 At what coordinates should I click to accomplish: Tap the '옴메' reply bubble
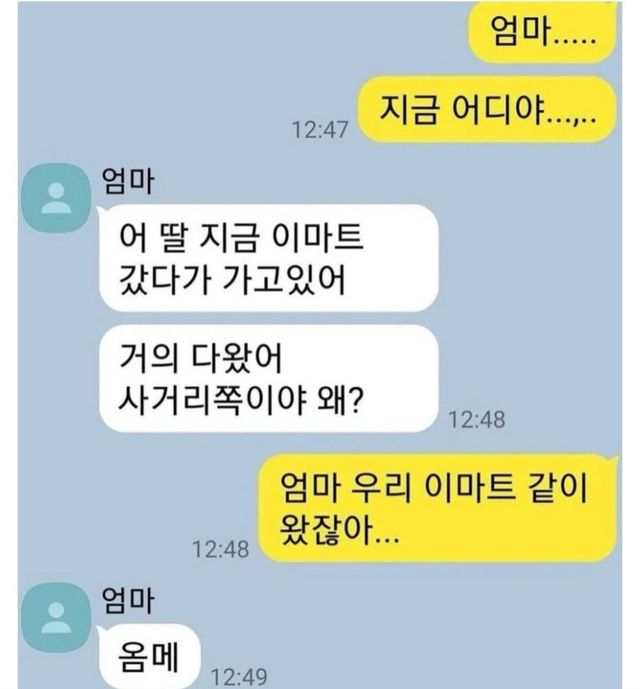coord(149,656)
